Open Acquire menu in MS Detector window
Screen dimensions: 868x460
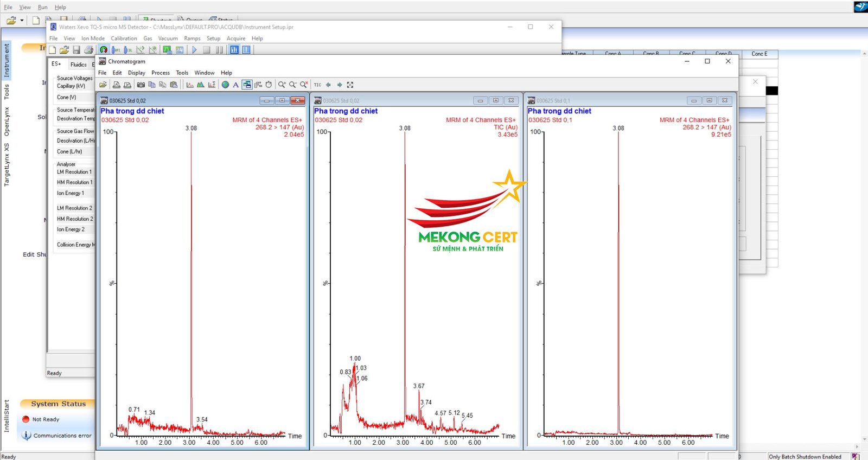(236, 39)
